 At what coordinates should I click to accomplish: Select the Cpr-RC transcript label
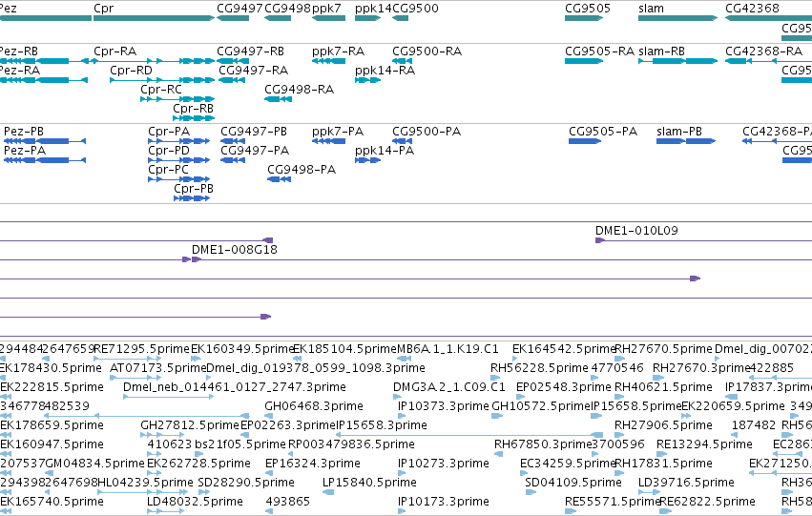(161, 90)
